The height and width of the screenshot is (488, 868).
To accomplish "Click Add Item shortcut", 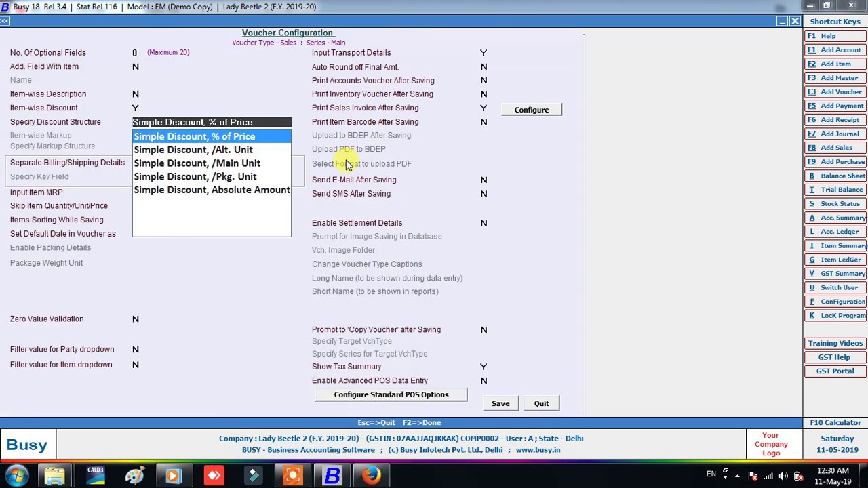I will (x=835, y=64).
